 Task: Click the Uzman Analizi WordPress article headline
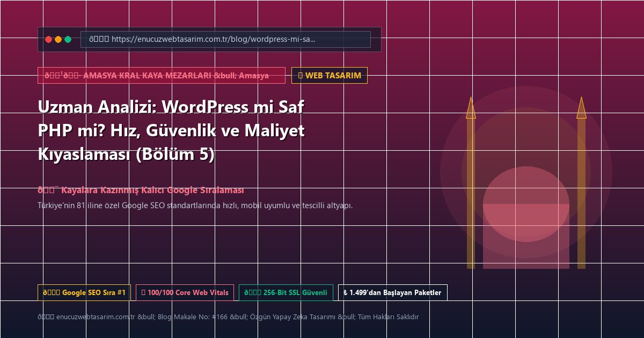coord(171,130)
